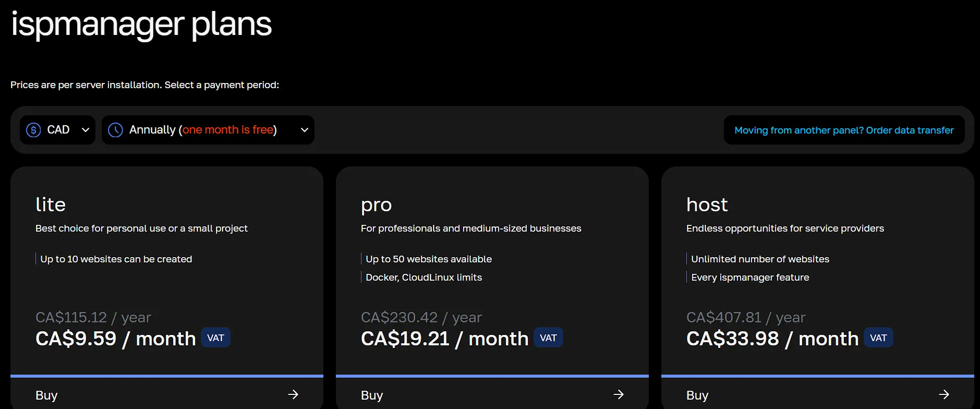Click the VAT badge on the pro plan
980x409 pixels.
click(548, 338)
